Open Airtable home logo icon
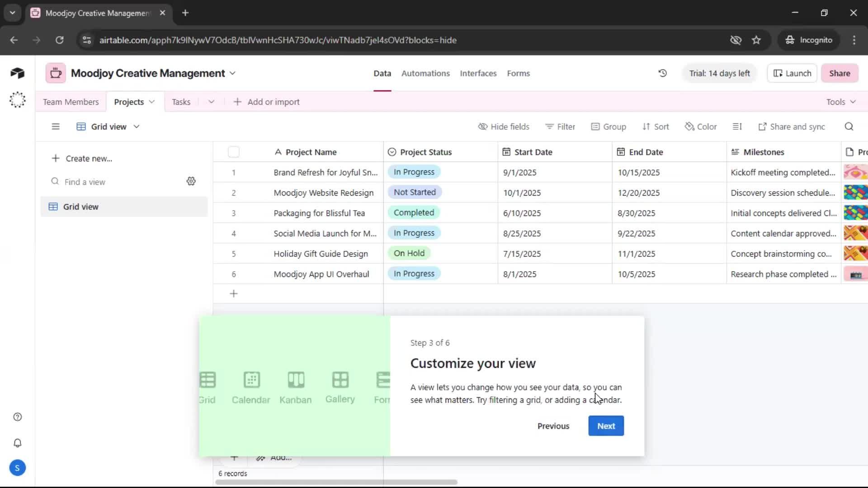Image resolution: width=868 pixels, height=488 pixels. 17,73
